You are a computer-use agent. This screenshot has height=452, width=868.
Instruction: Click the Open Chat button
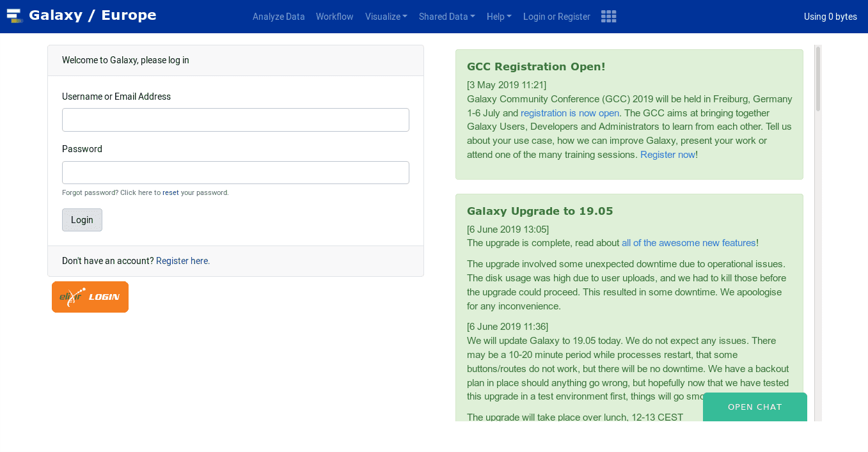(755, 407)
